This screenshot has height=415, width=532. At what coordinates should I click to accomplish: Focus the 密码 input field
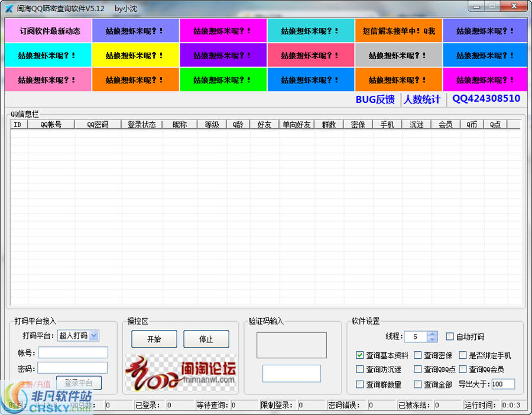(73, 368)
